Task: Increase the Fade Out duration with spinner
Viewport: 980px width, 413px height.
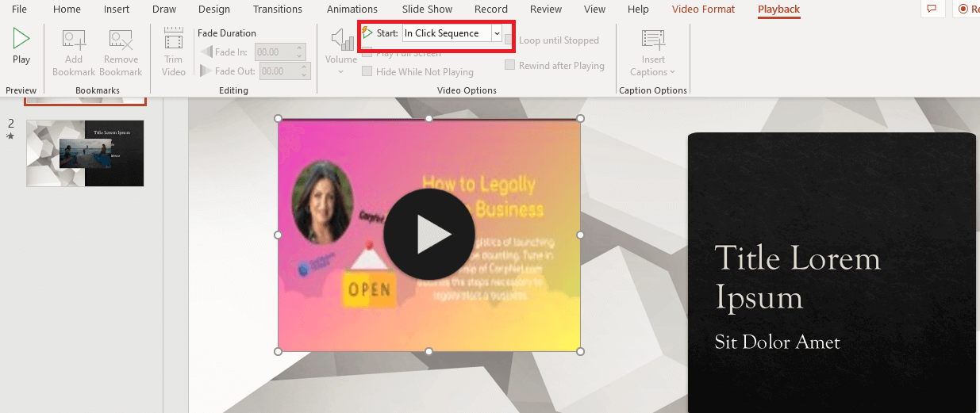Action: tap(300, 67)
